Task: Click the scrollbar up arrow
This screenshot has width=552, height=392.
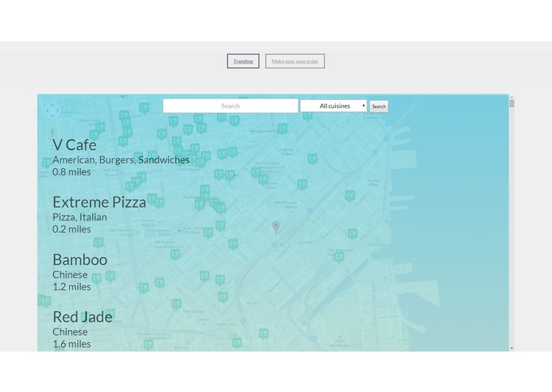Action: pos(511,97)
